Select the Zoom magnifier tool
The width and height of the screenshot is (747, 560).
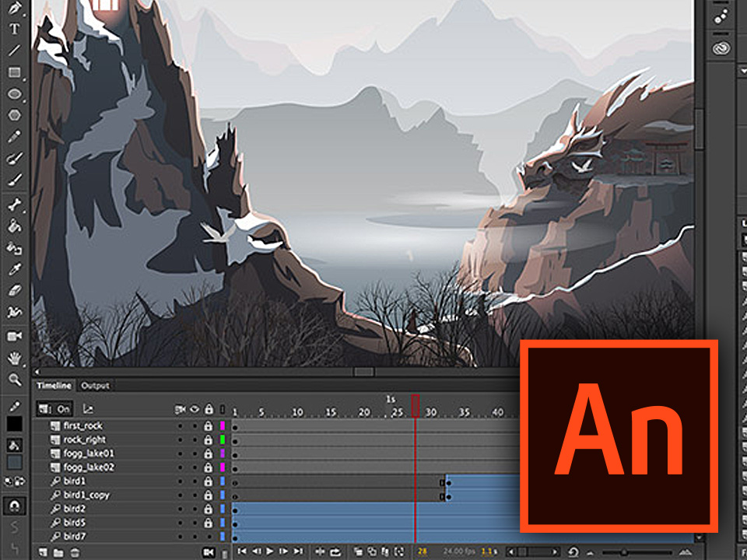(15, 380)
